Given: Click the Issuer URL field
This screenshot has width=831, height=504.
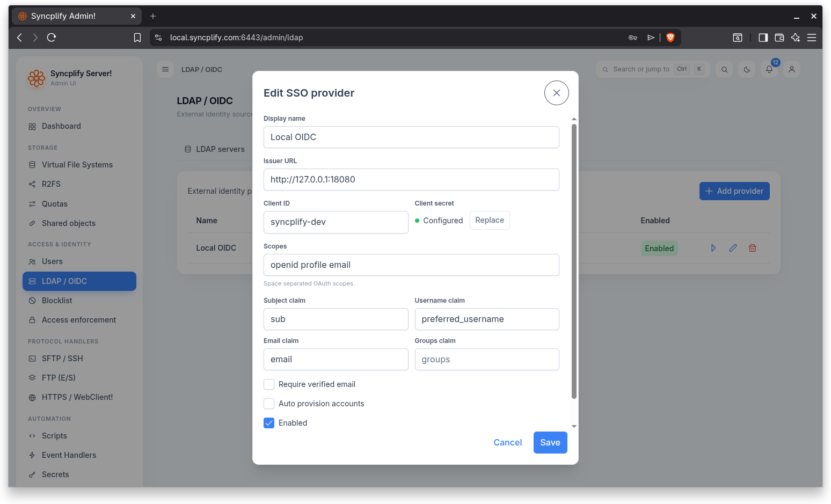Looking at the screenshot, I should pyautogui.click(x=411, y=179).
